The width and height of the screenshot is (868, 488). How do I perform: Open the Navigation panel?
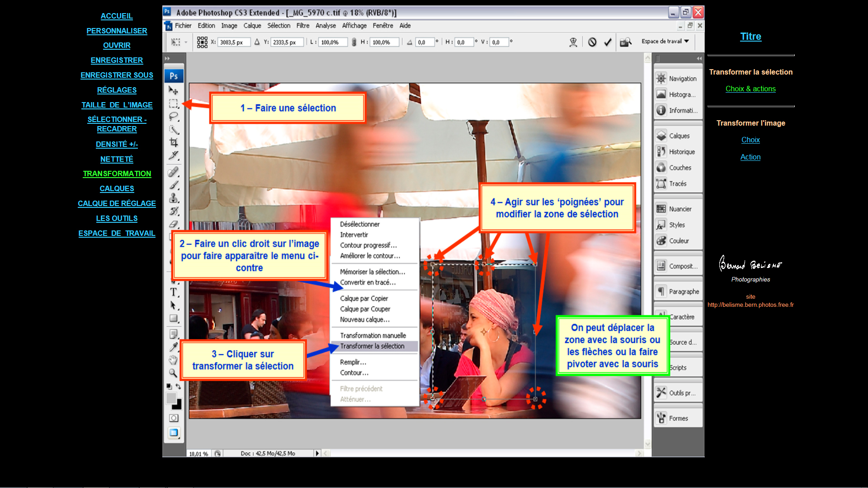(x=678, y=79)
